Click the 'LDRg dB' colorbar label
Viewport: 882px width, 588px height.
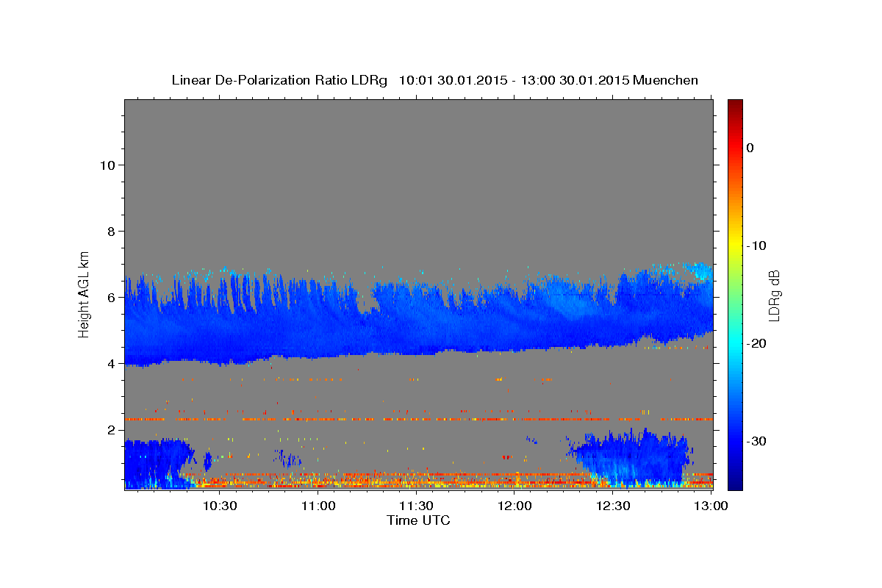click(774, 295)
